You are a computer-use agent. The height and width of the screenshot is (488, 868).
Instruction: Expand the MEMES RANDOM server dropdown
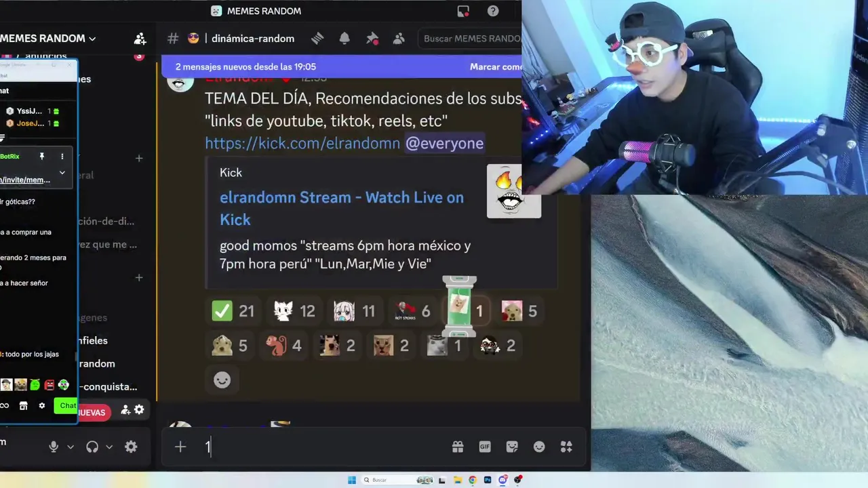click(x=92, y=39)
